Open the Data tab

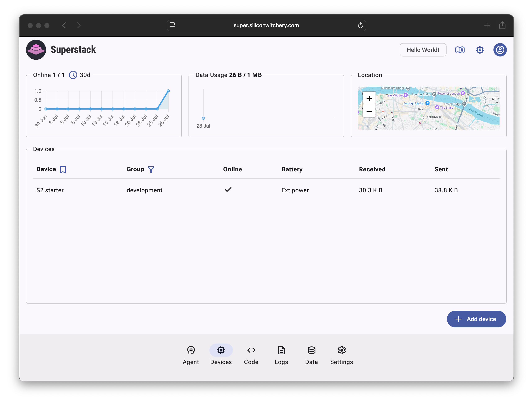(311, 355)
